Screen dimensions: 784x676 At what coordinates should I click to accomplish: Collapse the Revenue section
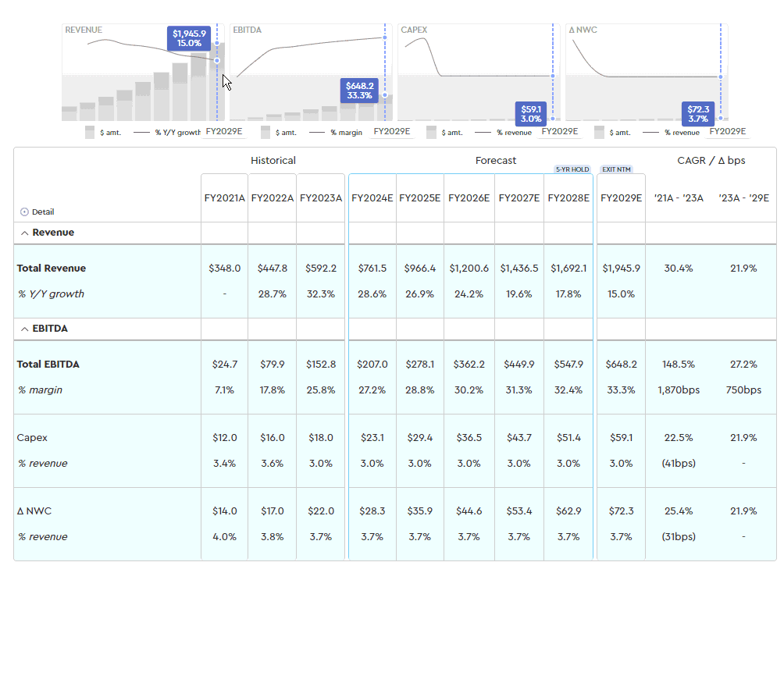[24, 233]
